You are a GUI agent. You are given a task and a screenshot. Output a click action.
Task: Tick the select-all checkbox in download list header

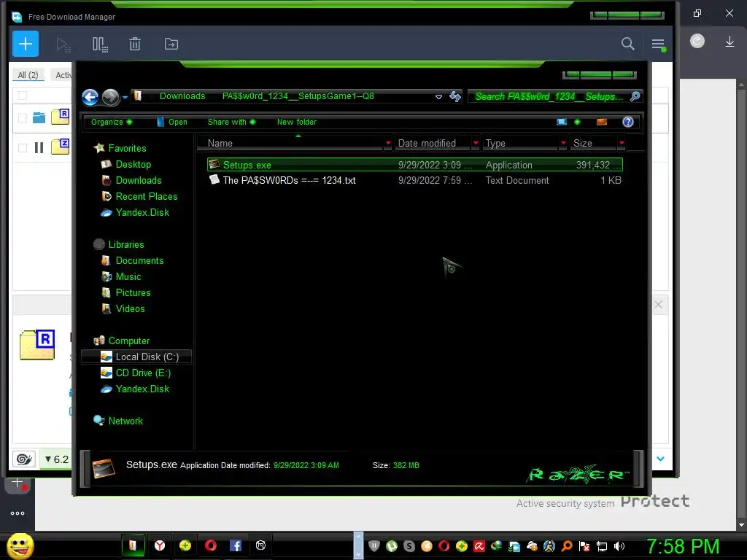23,96
